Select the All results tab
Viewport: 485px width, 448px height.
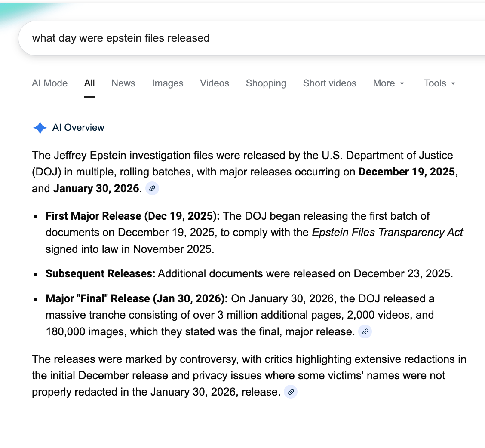click(x=89, y=83)
